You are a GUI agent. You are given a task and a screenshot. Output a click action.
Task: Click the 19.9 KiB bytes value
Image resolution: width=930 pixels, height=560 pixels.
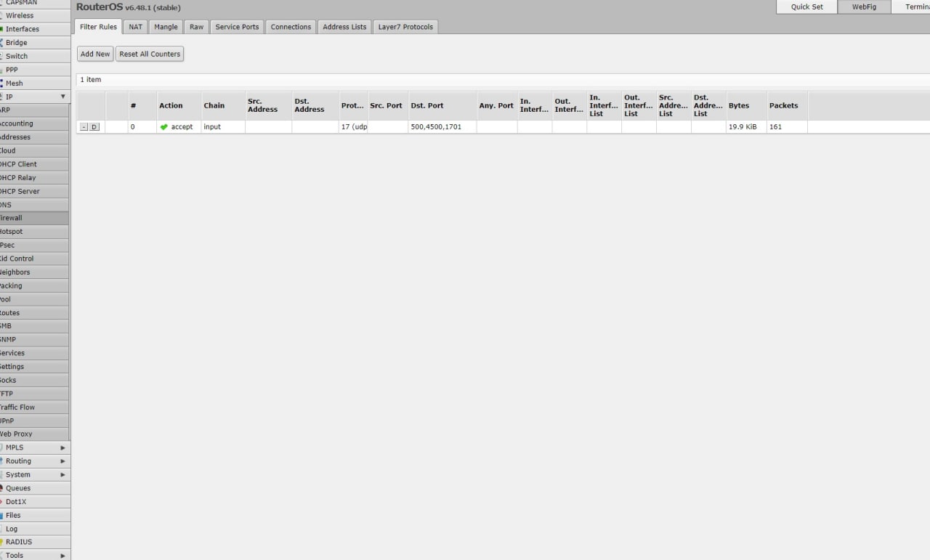pos(743,127)
